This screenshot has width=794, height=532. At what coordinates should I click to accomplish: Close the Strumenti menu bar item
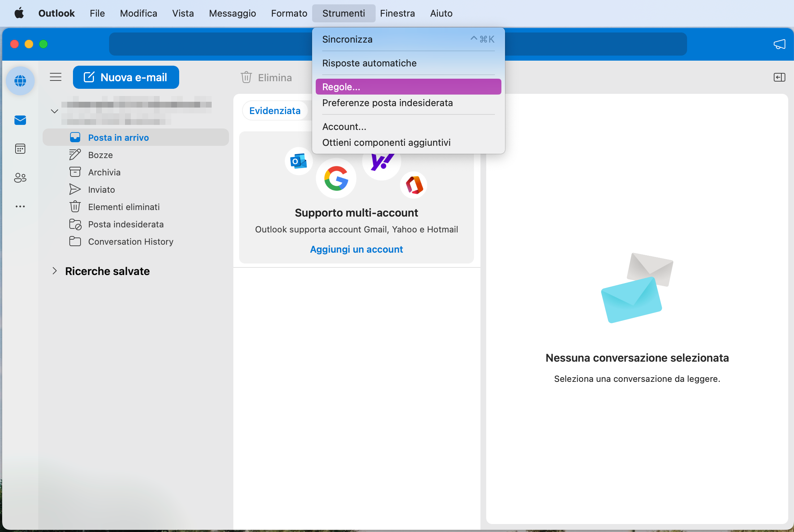(x=344, y=13)
